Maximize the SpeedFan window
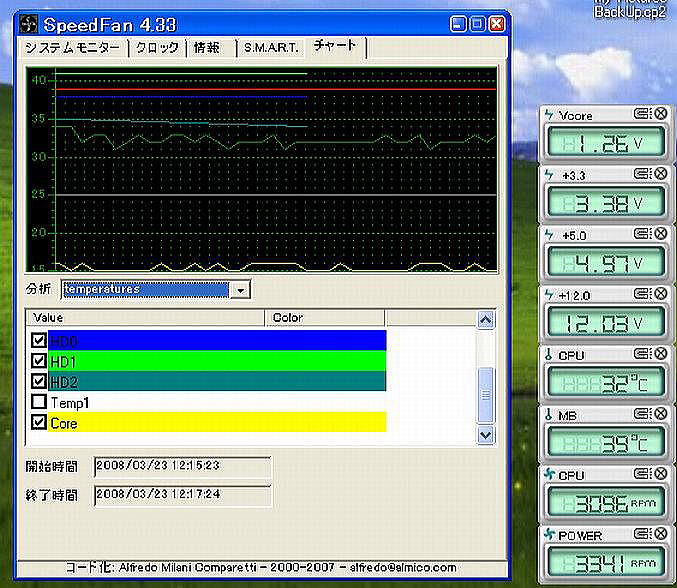The image size is (677, 588). [478, 24]
